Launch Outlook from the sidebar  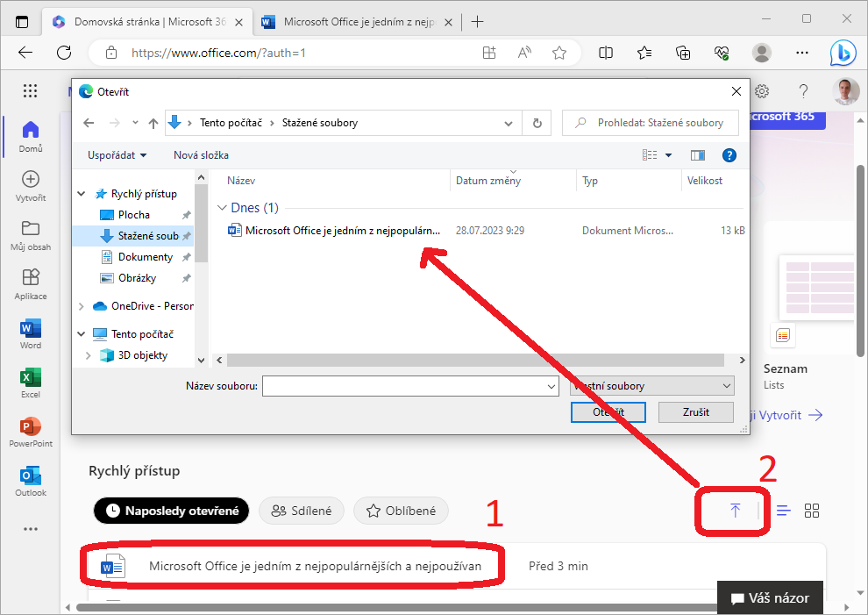[31, 481]
